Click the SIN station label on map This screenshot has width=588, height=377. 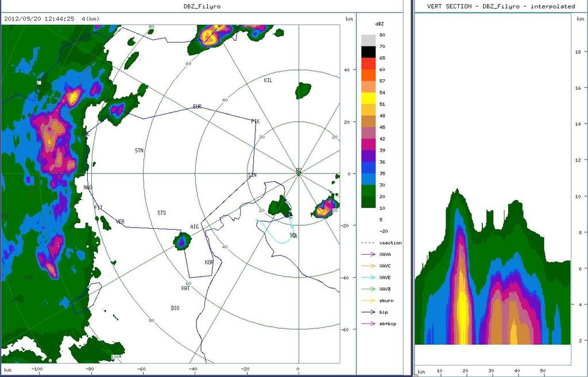tap(252, 175)
